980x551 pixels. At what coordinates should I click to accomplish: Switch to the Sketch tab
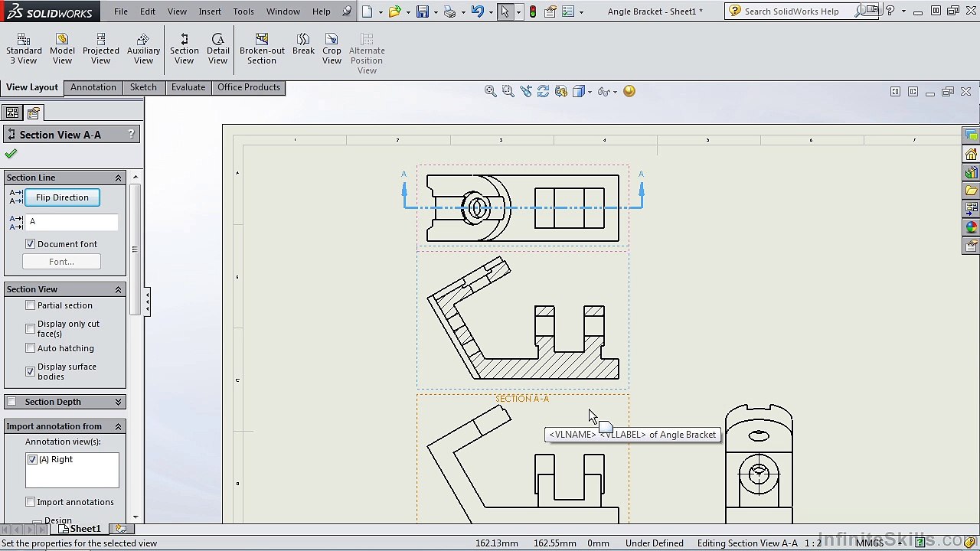click(x=143, y=87)
